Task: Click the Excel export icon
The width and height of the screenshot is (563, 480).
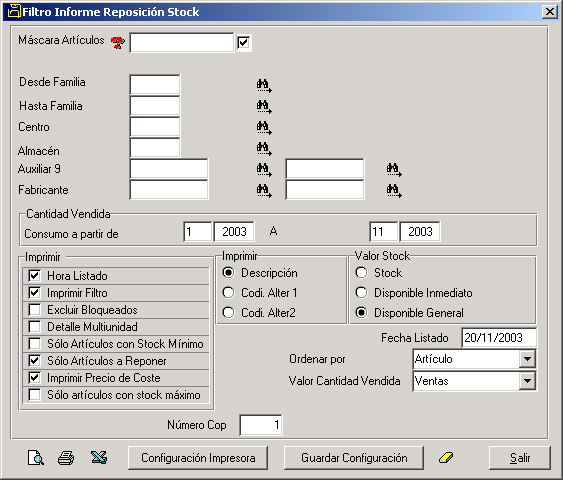Action: (99, 458)
